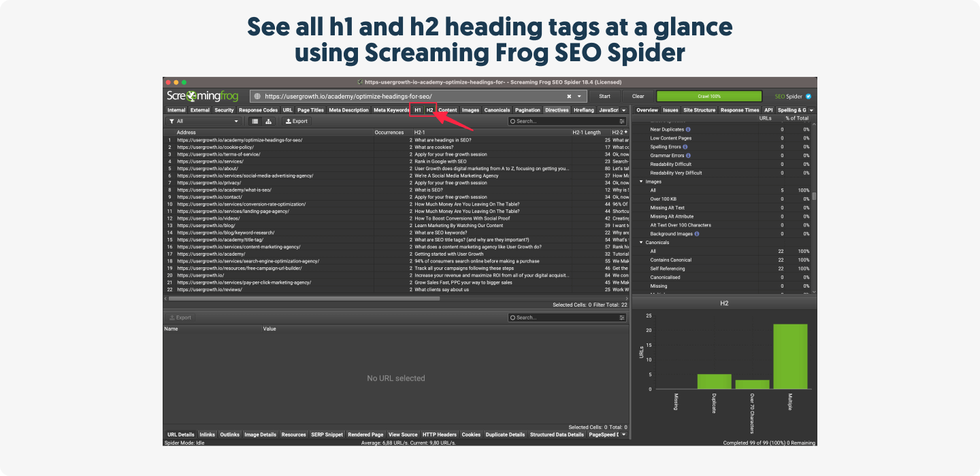Click the plus icon at the table's right edge
Screen dimensions: 980x476
coord(625,132)
